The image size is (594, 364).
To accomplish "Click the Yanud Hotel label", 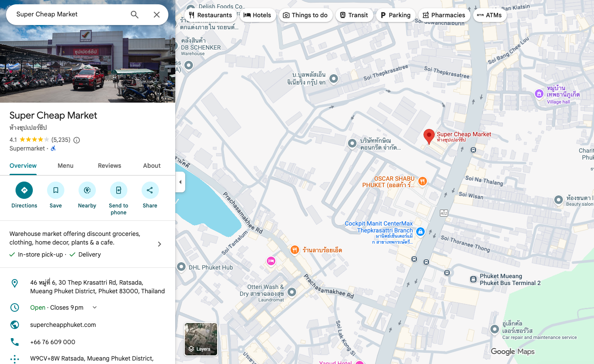I will [x=335, y=362].
